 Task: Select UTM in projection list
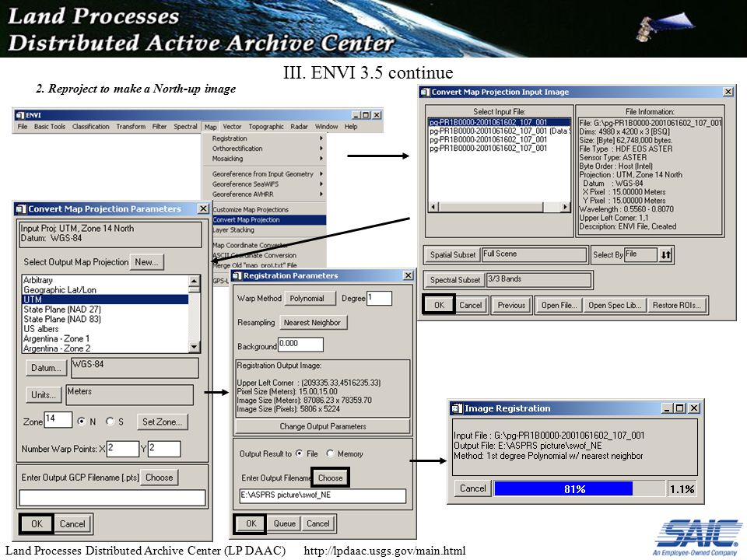105,299
